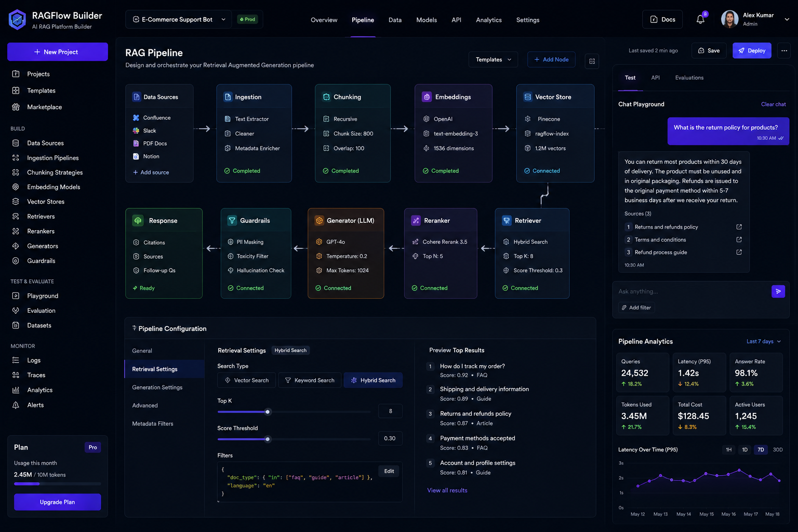Select Hybrid Search type
The image size is (798, 532).
pos(373,380)
